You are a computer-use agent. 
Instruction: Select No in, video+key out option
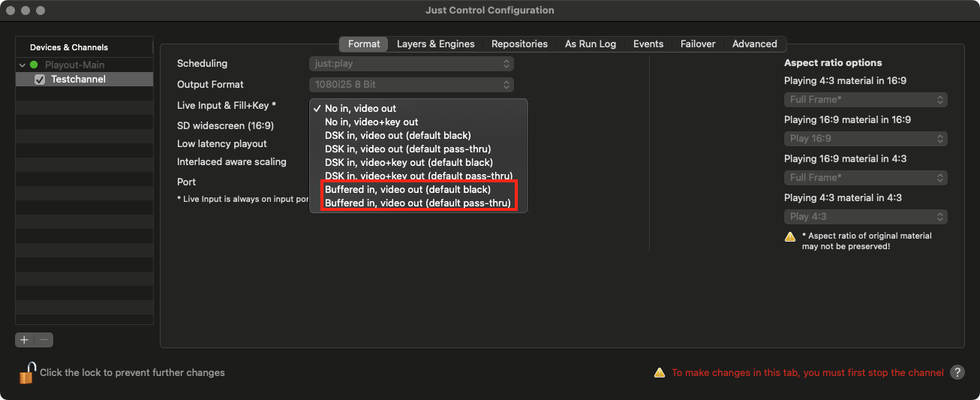[x=419, y=122]
